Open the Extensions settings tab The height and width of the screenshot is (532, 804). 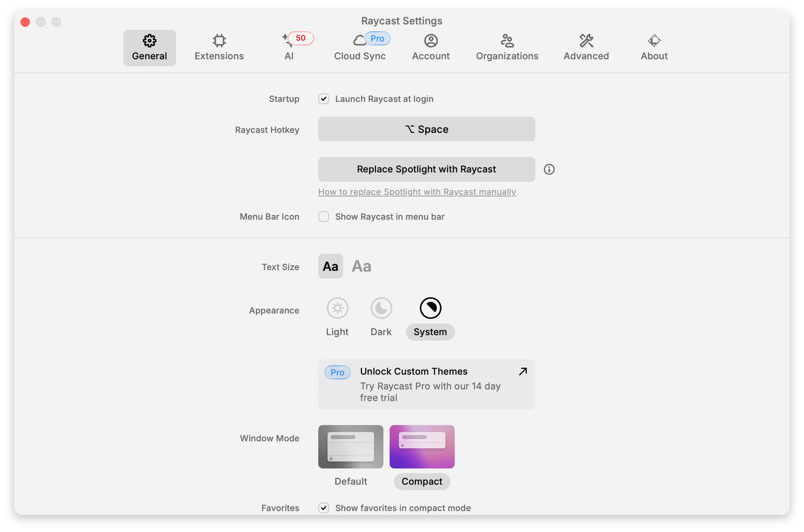click(x=219, y=48)
